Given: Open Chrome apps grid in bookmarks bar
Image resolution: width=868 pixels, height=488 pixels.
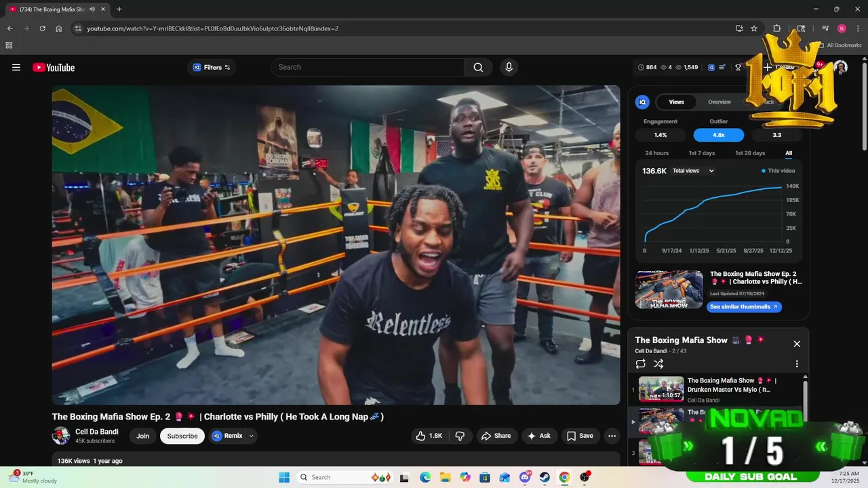Looking at the screenshot, I should [9, 45].
